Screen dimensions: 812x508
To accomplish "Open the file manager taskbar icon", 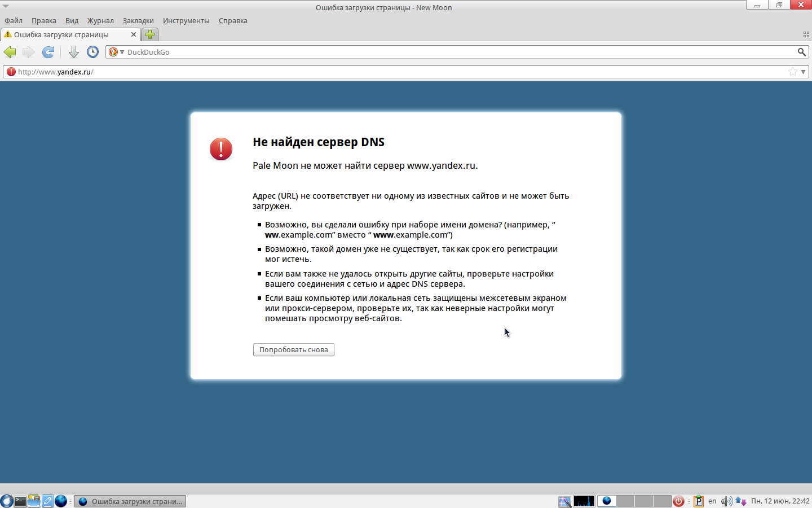I will pyautogui.click(x=34, y=501).
